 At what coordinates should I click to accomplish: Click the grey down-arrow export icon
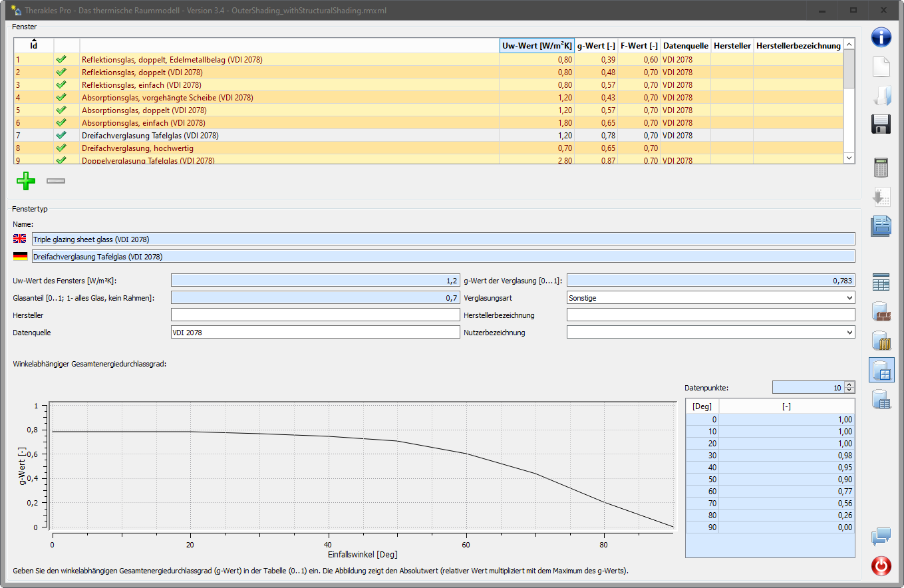pos(881,197)
